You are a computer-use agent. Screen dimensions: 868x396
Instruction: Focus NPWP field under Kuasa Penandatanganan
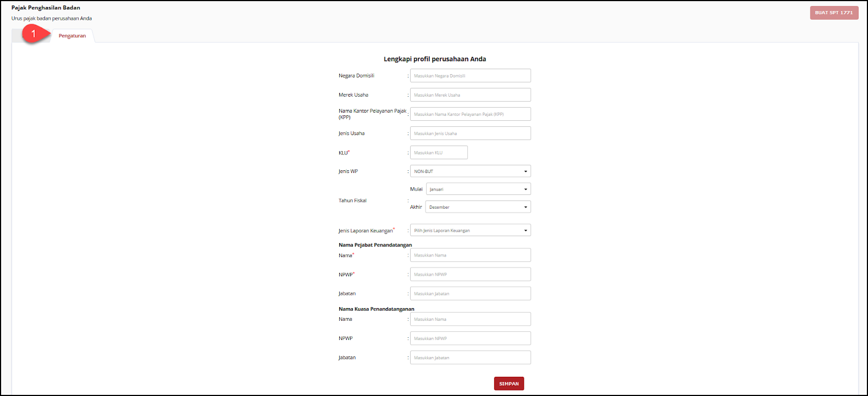coord(470,338)
